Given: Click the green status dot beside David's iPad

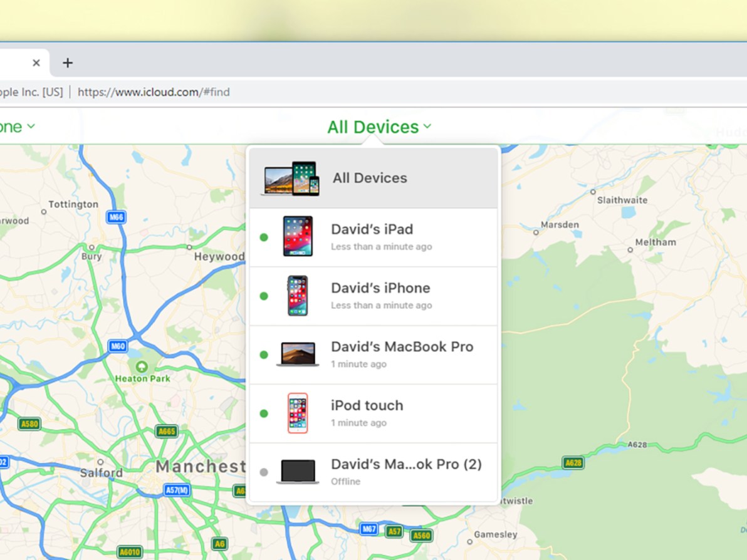Looking at the screenshot, I should coord(264,237).
